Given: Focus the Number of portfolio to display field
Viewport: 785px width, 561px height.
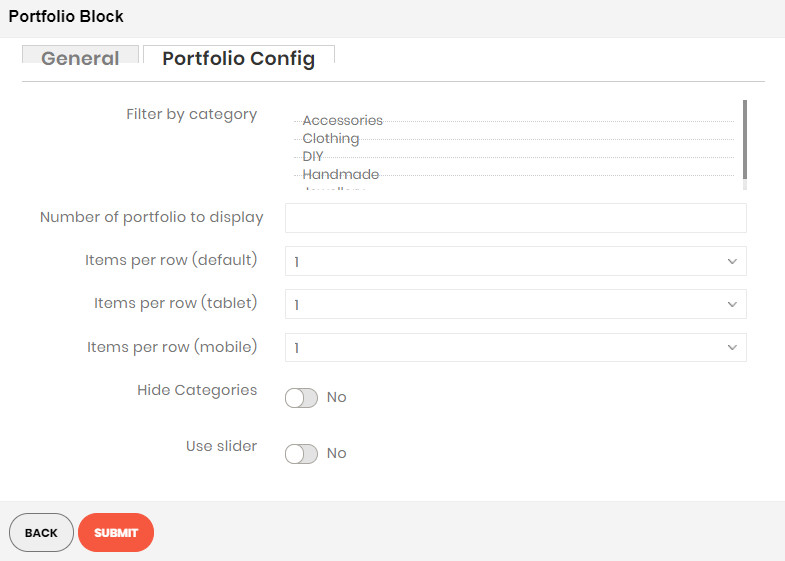Looking at the screenshot, I should [516, 218].
